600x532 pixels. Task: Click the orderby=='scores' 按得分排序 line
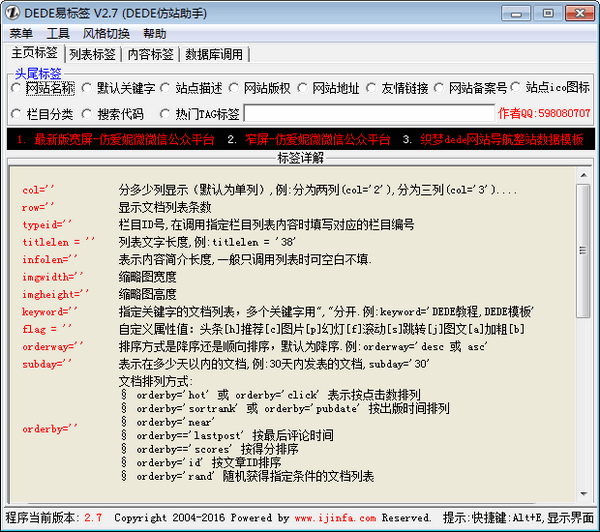click(x=217, y=449)
